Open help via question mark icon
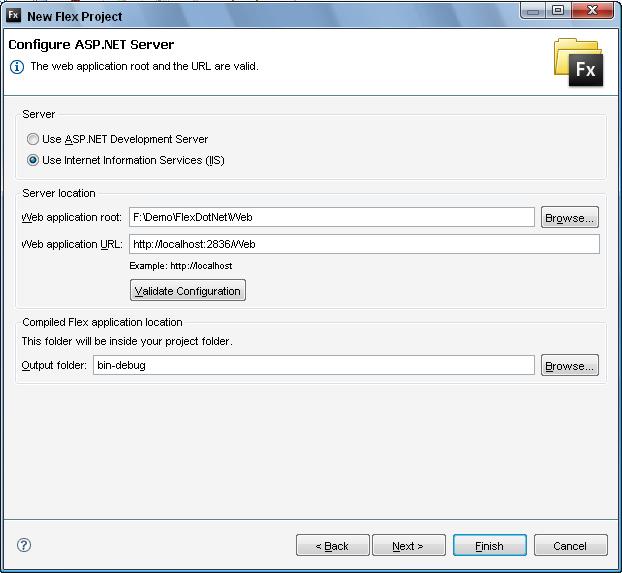The image size is (622, 573). pos(24,545)
